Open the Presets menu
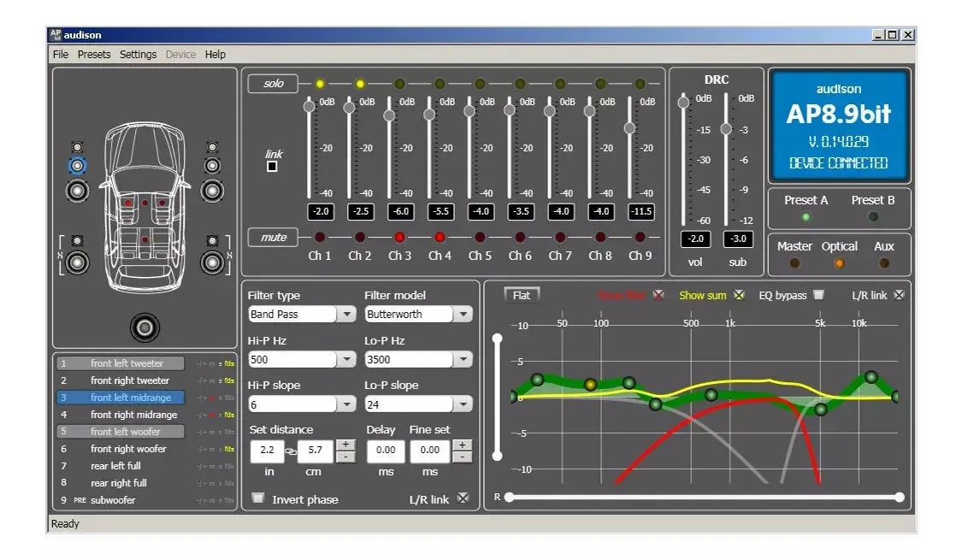 click(94, 54)
